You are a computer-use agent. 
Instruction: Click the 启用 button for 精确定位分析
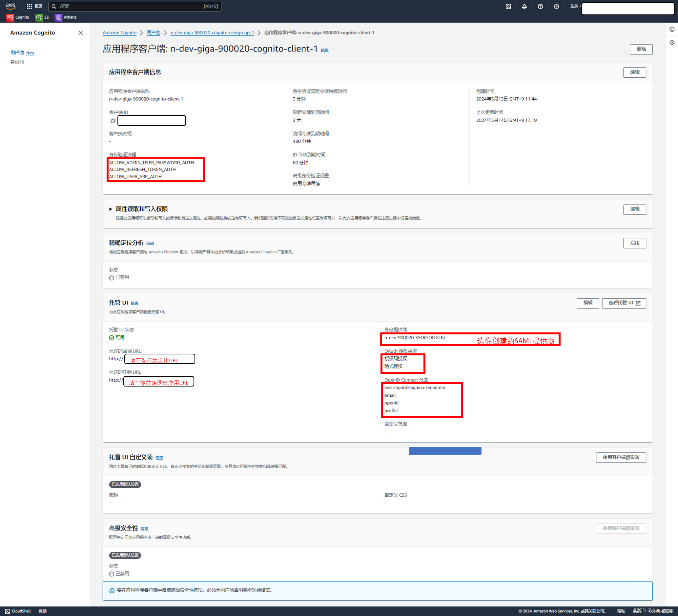(x=634, y=243)
